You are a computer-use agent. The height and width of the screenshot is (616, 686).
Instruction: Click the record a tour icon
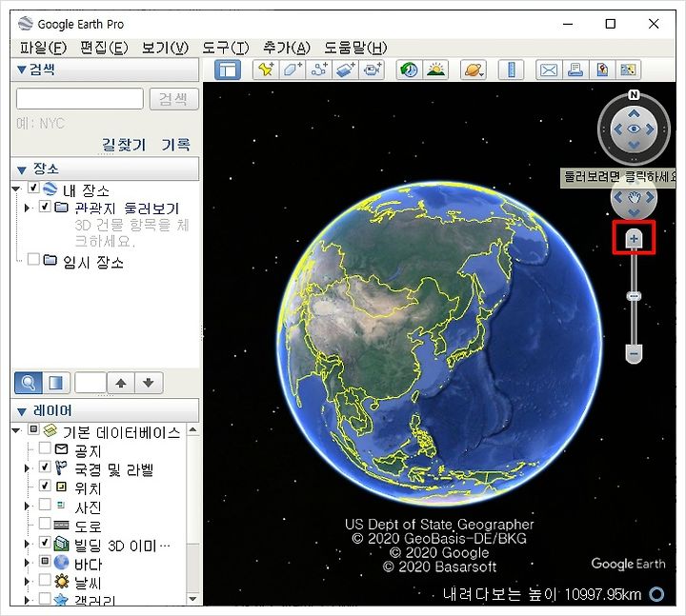pyautogui.click(x=372, y=70)
